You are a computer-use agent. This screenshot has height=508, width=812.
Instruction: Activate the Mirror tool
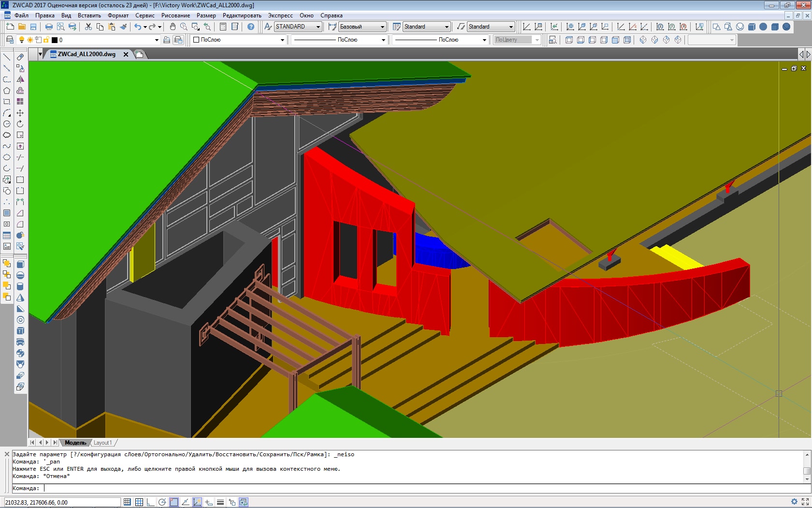(20, 79)
